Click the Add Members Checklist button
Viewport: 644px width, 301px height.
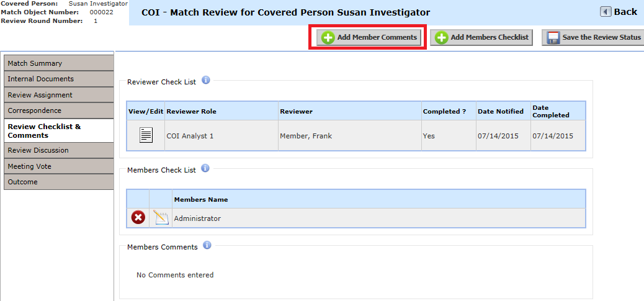coord(481,37)
